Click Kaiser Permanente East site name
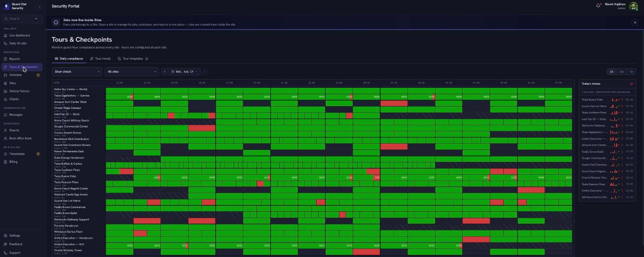644x257 pixels. click(x=69, y=151)
